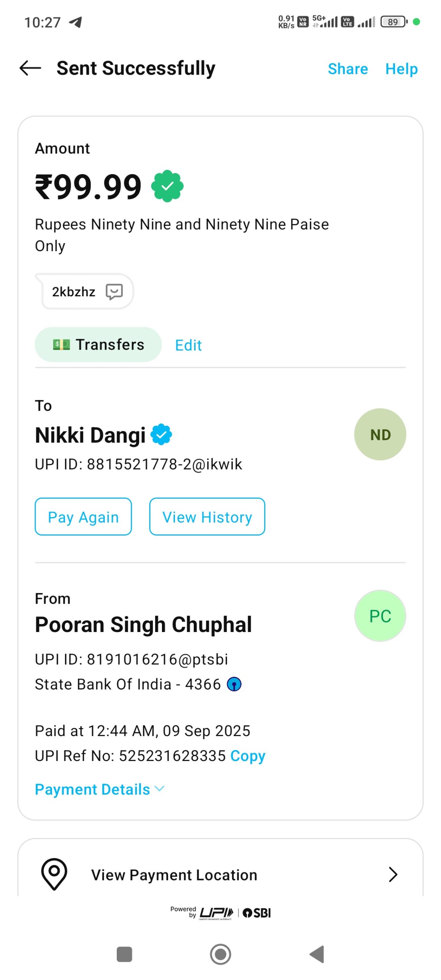The height and width of the screenshot is (980, 441).
Task: Open the Share option in header
Action: pos(348,69)
